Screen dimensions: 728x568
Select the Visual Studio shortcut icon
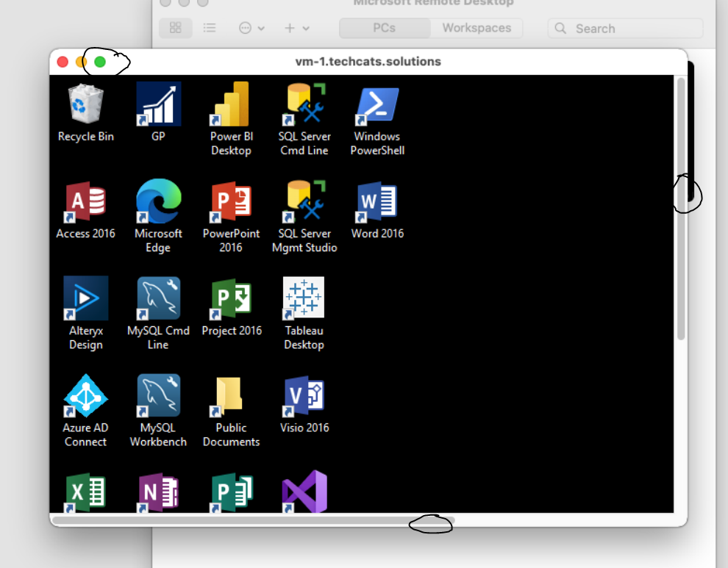click(x=304, y=492)
